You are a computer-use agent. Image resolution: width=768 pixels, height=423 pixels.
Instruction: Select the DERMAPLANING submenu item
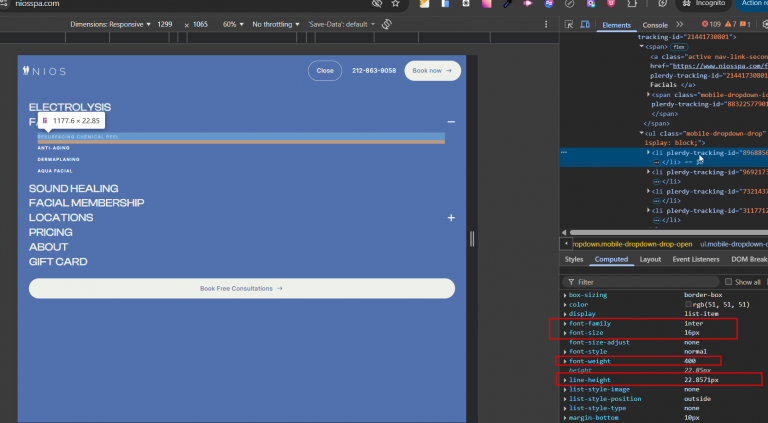coord(58,160)
